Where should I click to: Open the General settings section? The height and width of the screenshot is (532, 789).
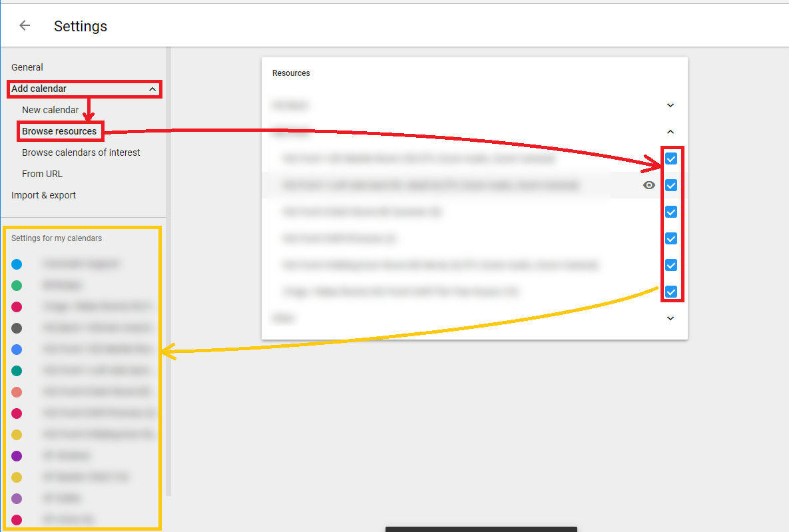click(27, 67)
